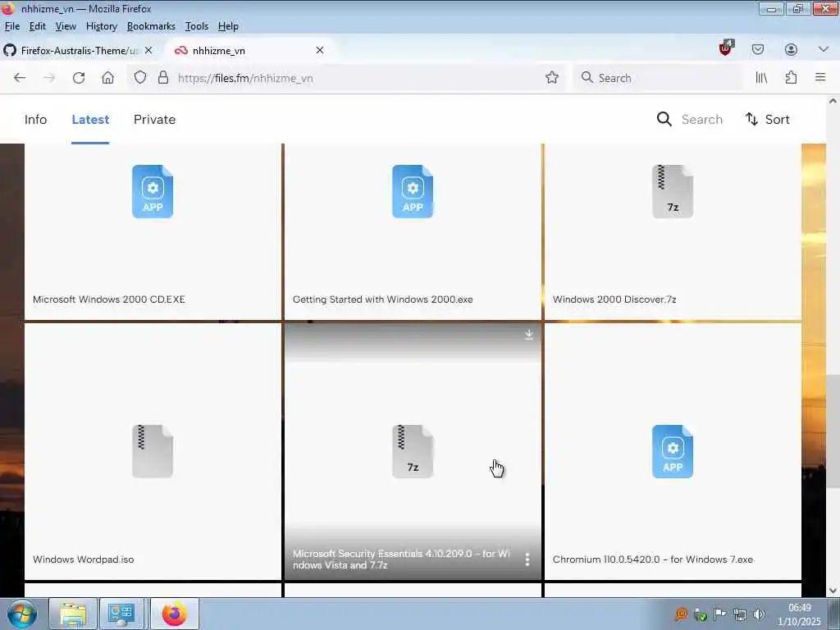Click the scrollbar down arrow
The width and height of the screenshot is (840, 630).
click(x=833, y=590)
